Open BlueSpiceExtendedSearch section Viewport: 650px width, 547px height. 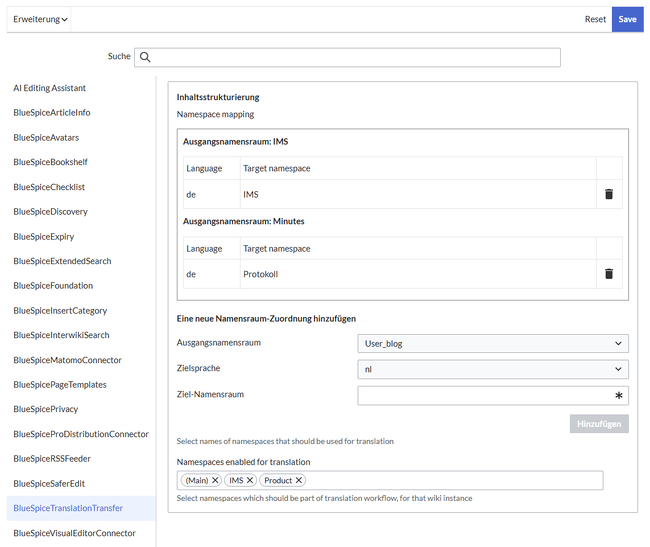pos(62,261)
